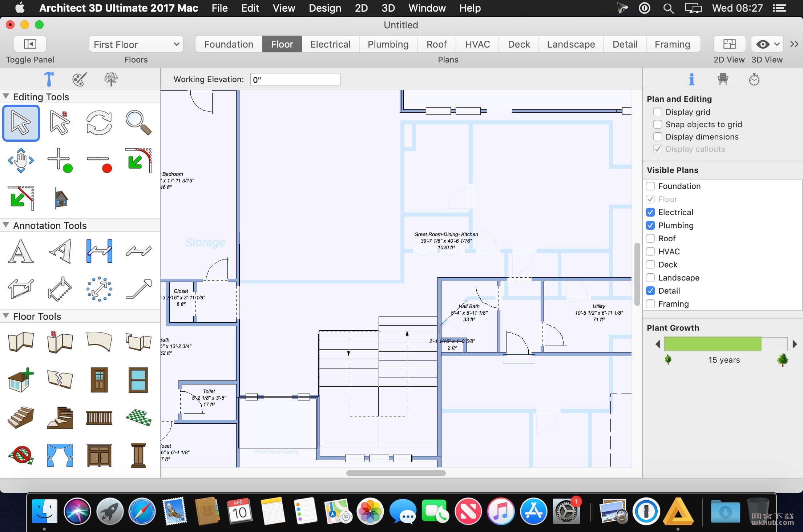
Task: Open the 2D menu
Action: [x=361, y=8]
